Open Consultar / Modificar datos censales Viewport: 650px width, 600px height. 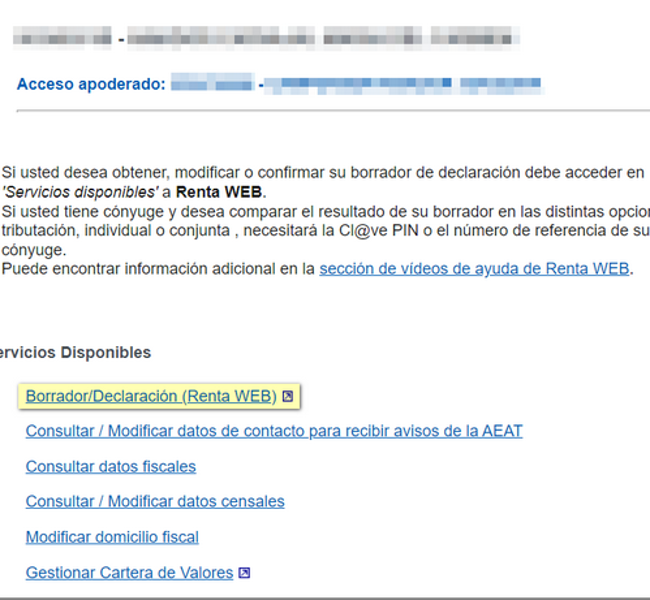pos(155,501)
